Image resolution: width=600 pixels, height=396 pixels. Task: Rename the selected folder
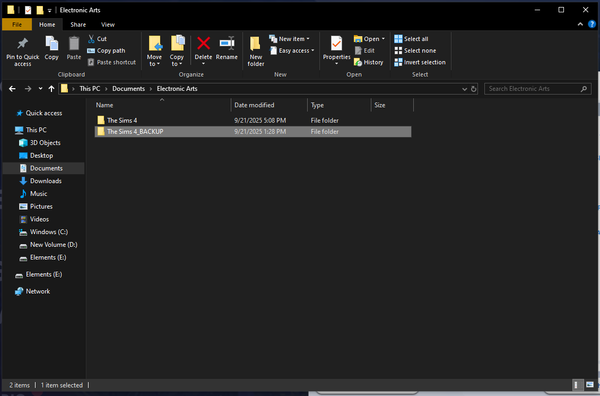pos(227,48)
